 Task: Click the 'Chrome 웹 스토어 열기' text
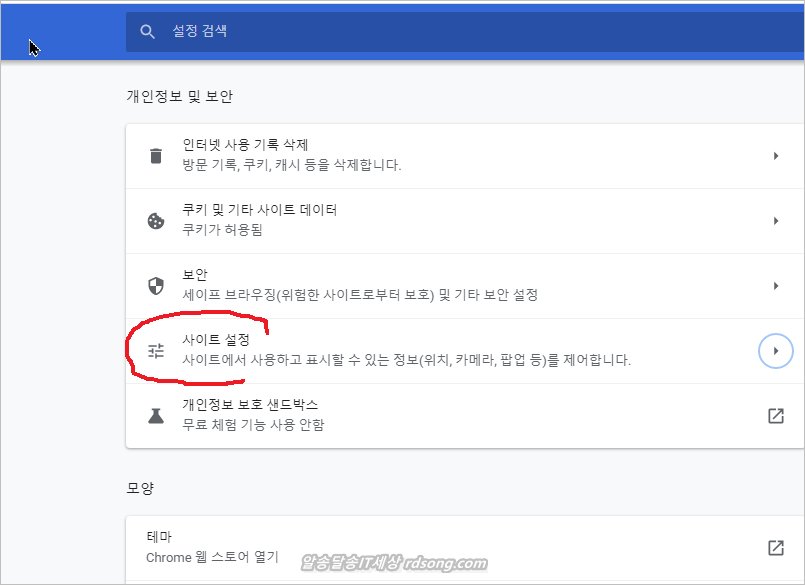tap(212, 557)
